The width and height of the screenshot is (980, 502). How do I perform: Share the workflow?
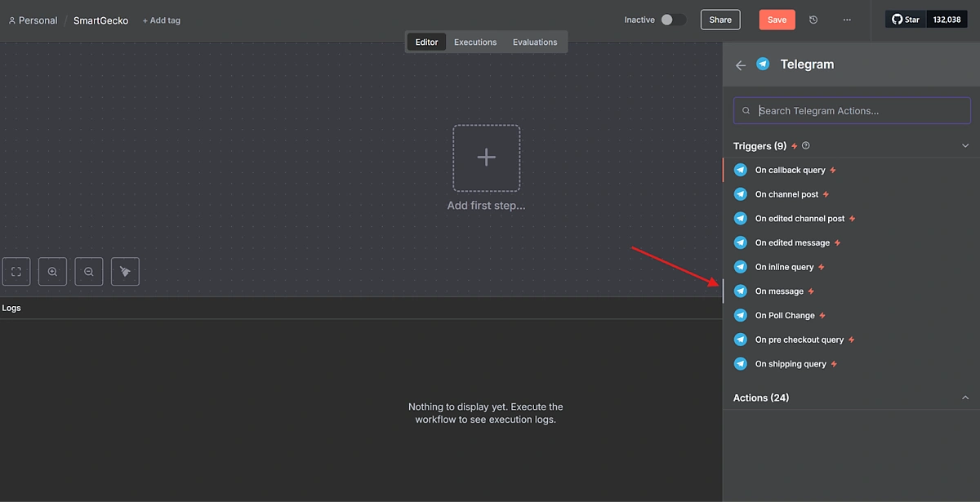tap(719, 19)
